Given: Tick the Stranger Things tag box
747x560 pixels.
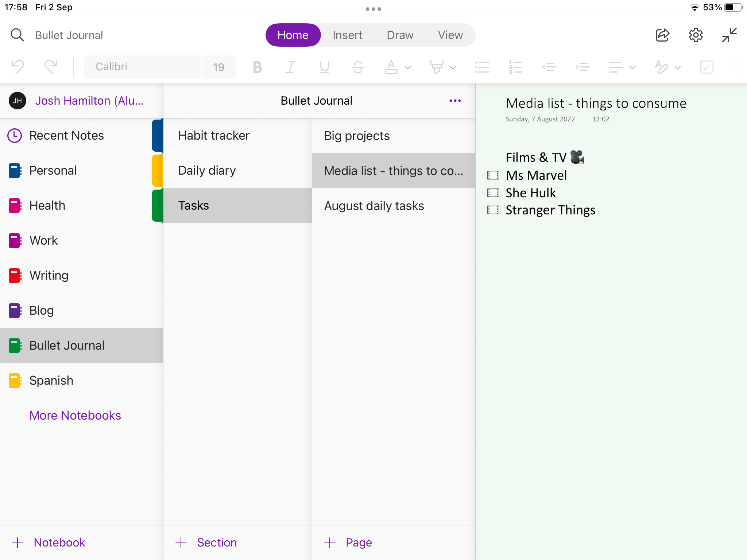Looking at the screenshot, I should 493,210.
